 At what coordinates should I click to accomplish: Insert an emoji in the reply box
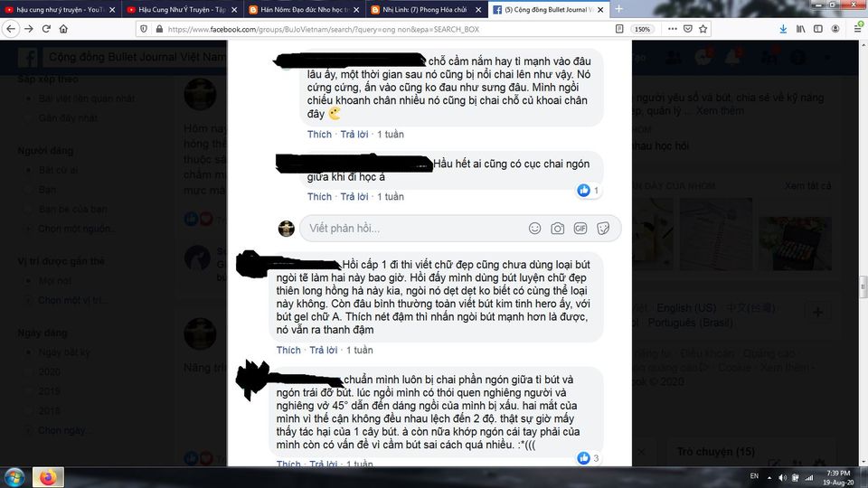(534, 229)
